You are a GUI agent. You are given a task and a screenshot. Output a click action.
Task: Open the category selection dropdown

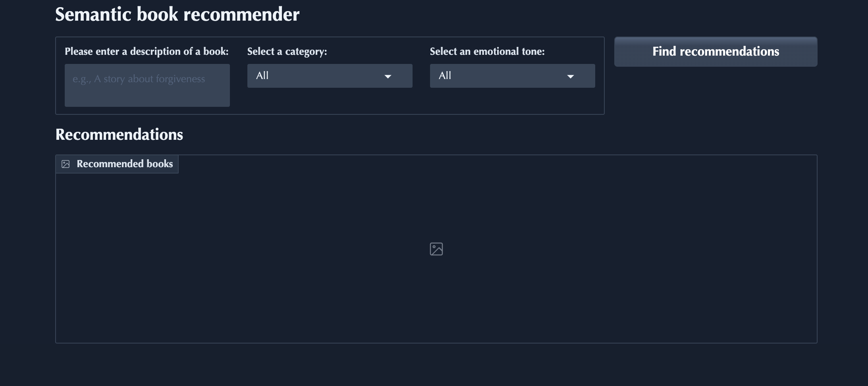click(330, 76)
